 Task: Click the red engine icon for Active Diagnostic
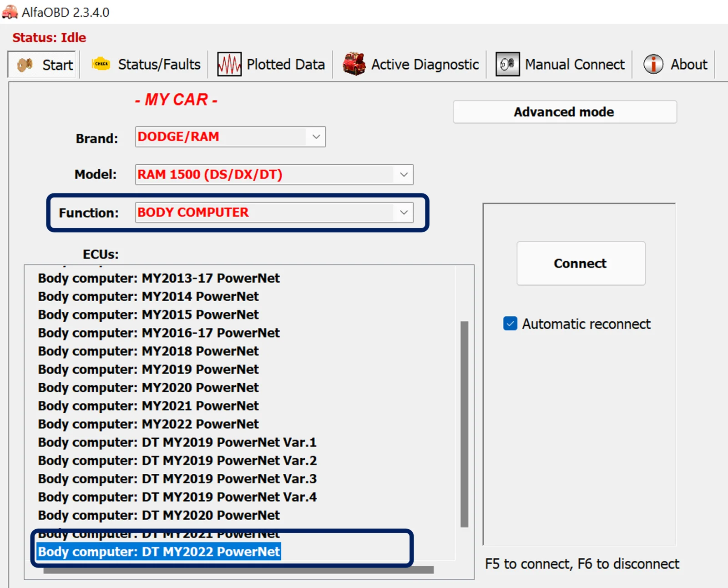[354, 64]
